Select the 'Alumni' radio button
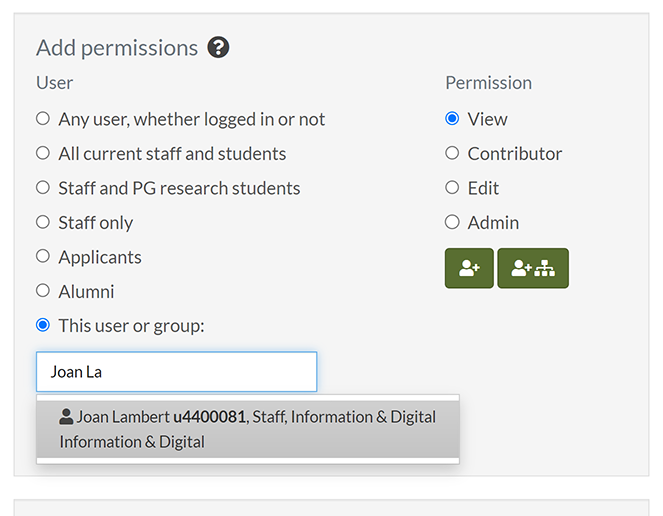This screenshot has width=663, height=516. tap(43, 291)
